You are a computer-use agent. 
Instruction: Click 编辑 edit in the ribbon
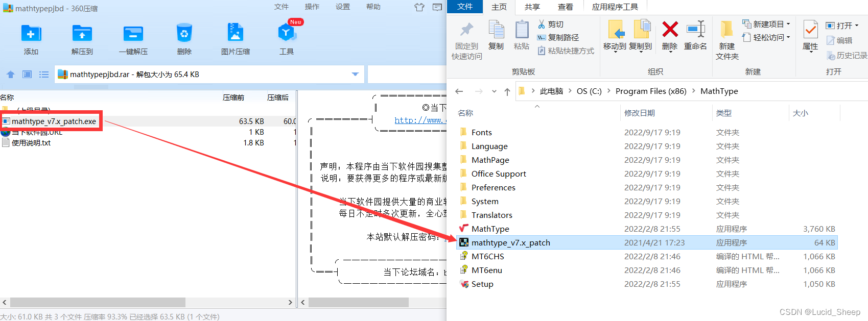[x=839, y=40]
